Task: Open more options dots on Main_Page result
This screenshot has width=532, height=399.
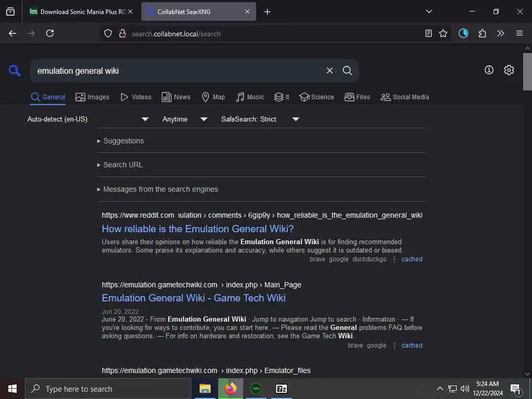Action: coord(394,345)
